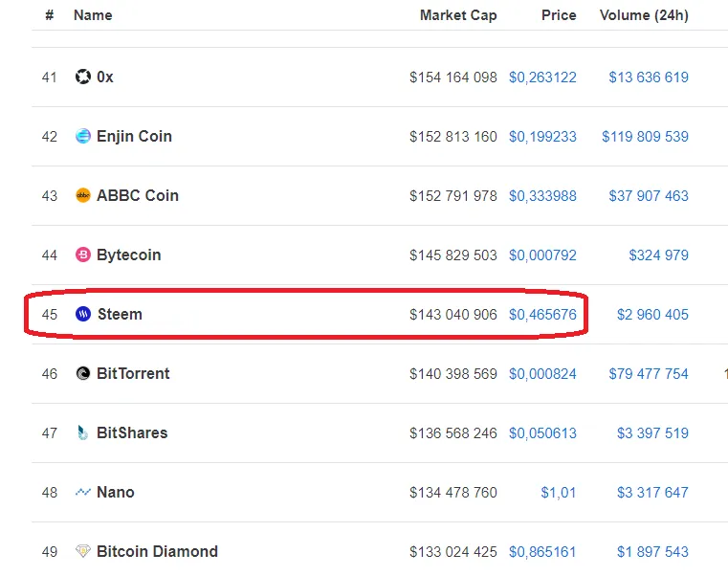This screenshot has width=728, height=576.
Task: Open the BitShares name link
Action: [132, 432]
